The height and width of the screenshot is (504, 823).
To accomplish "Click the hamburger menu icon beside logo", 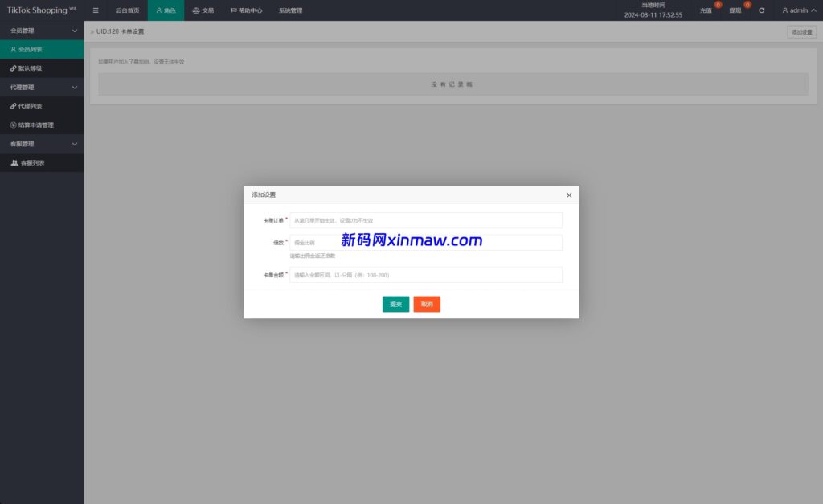I will point(96,10).
